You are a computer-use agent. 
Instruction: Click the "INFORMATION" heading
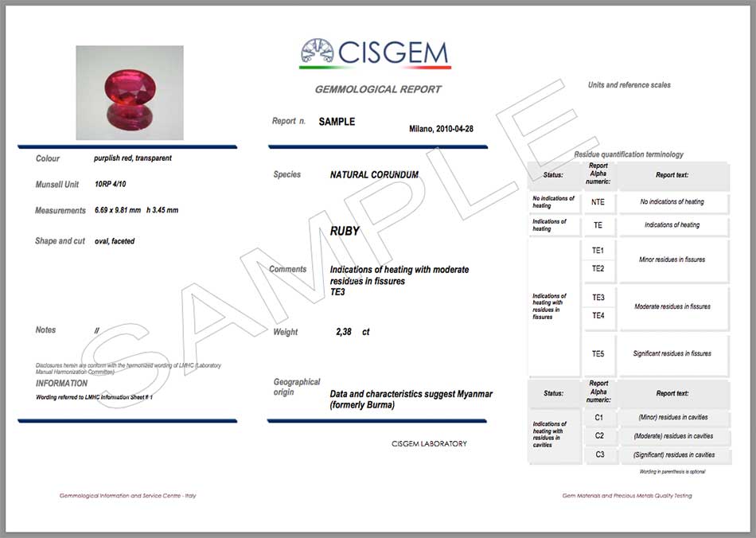tap(62, 384)
